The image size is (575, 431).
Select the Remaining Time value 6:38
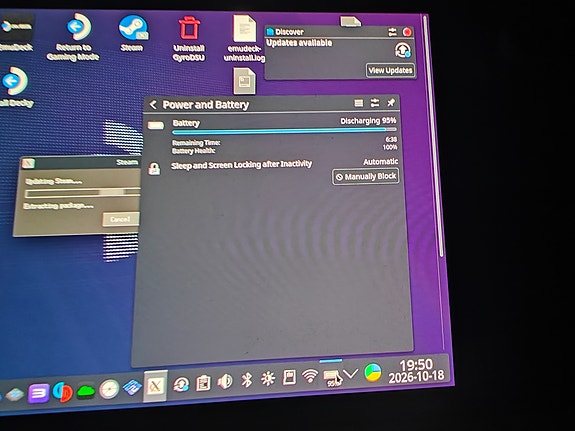coord(391,139)
